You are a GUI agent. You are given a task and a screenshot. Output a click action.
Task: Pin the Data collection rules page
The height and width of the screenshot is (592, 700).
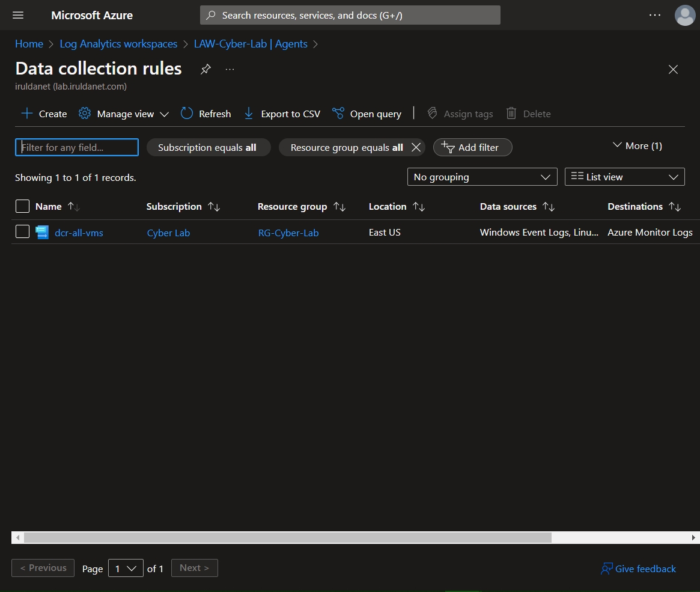[205, 69]
